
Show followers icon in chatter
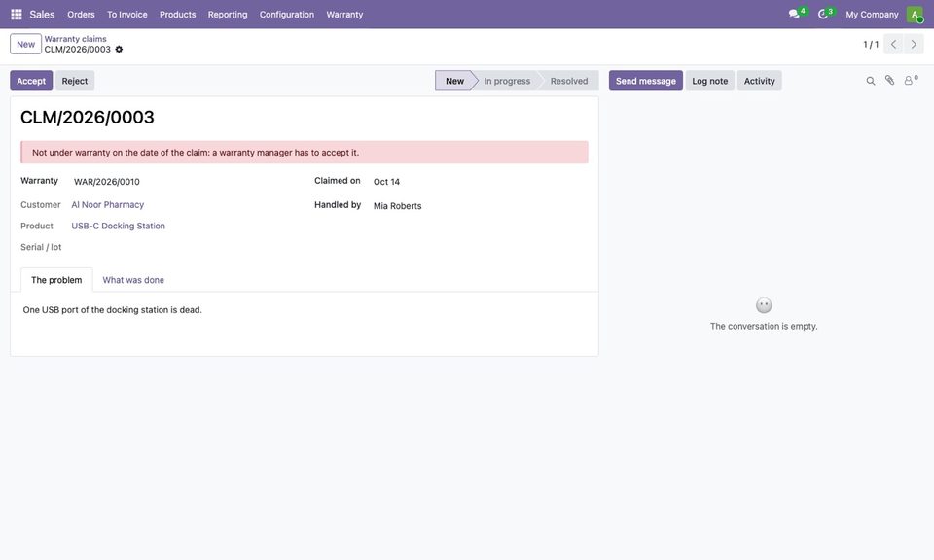coord(911,81)
